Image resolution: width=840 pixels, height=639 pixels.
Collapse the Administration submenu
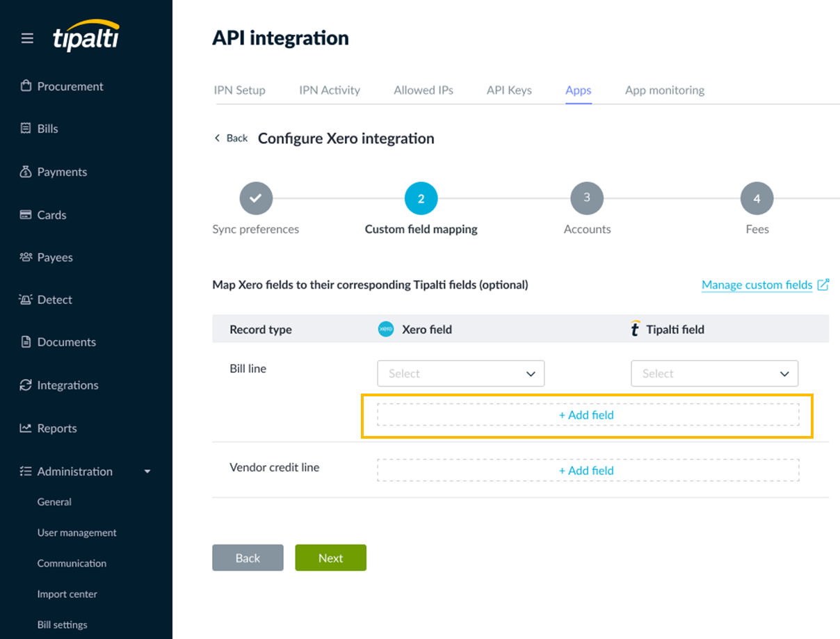click(147, 471)
